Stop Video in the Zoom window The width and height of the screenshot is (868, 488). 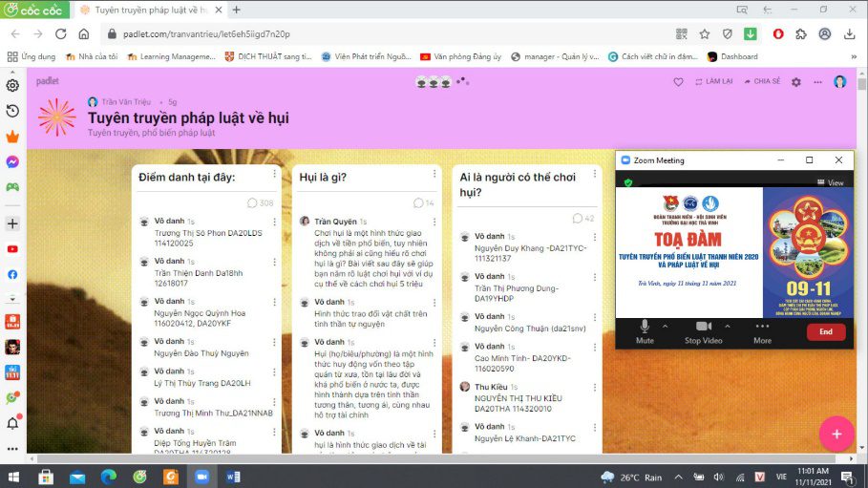705,330
